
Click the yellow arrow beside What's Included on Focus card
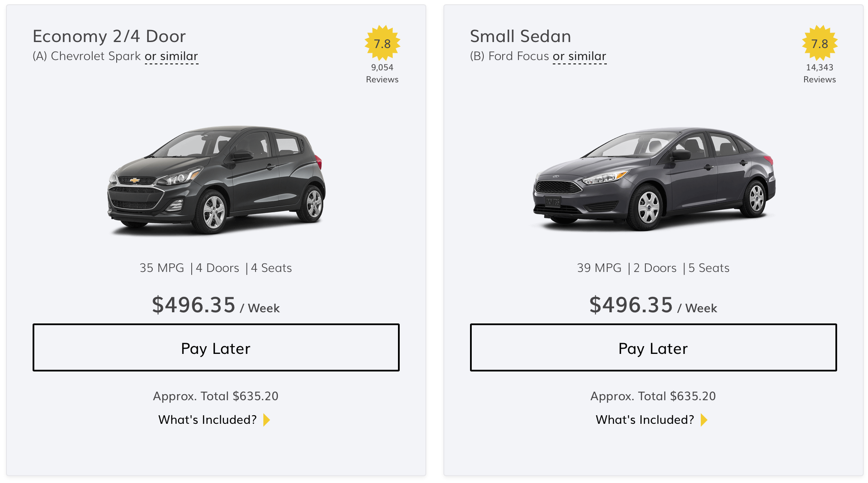click(704, 420)
